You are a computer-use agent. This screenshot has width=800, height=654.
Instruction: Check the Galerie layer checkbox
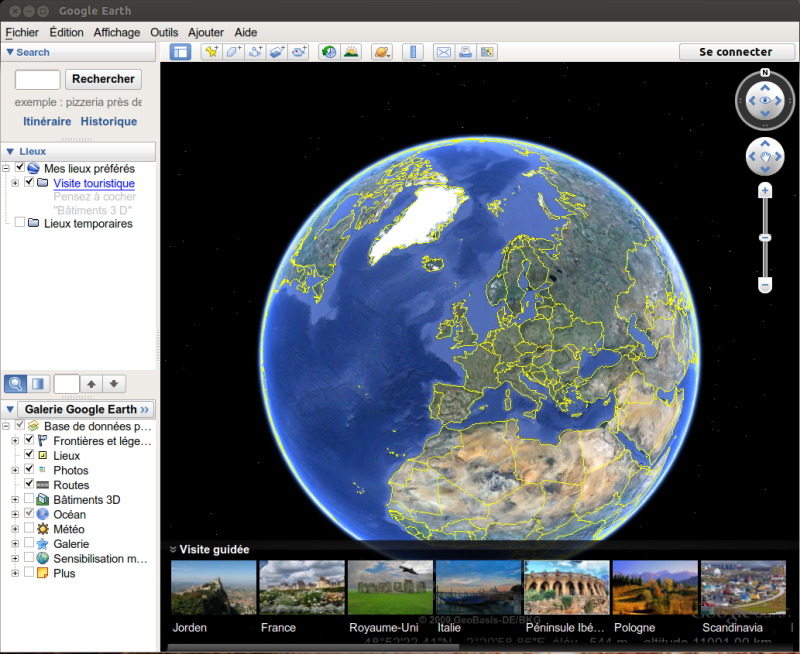(29, 543)
